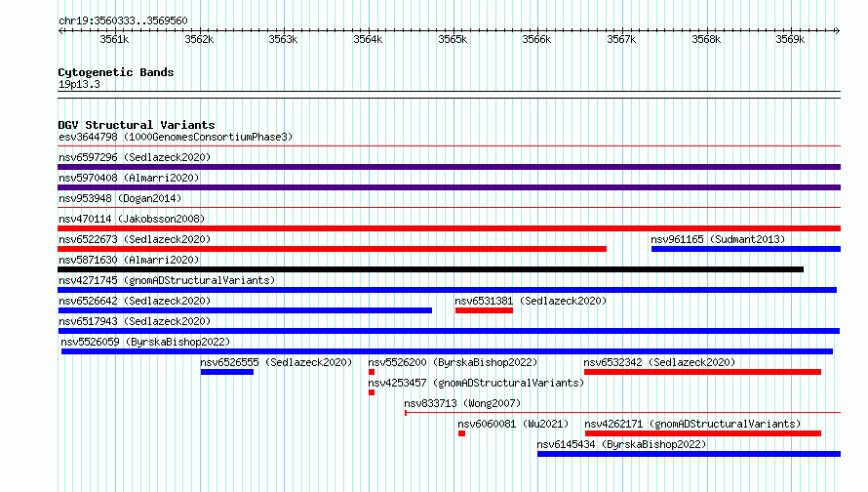The image size is (868, 492).
Task: Open the nsv6597296 (Sedlazeck2020) label
Action: coord(135,157)
